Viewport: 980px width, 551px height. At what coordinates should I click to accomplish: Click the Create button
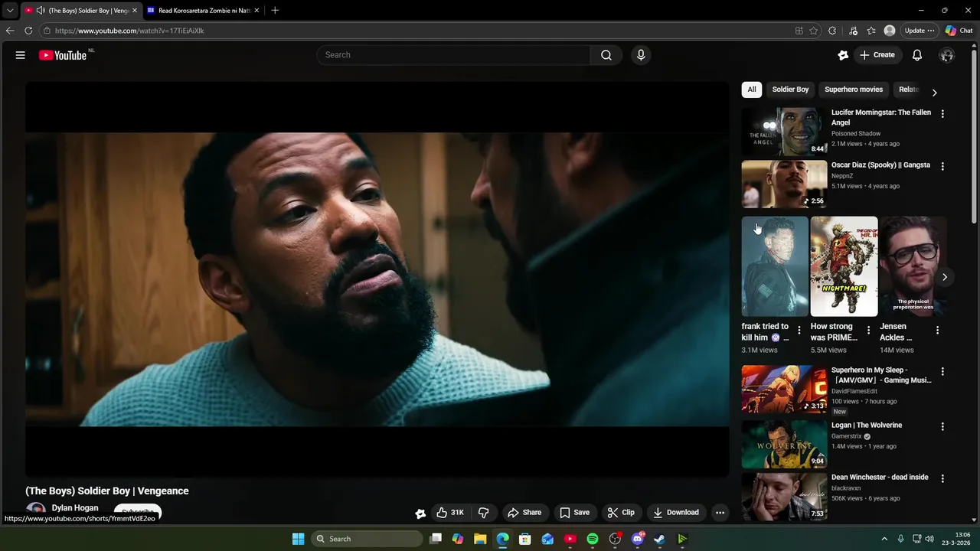tap(877, 55)
